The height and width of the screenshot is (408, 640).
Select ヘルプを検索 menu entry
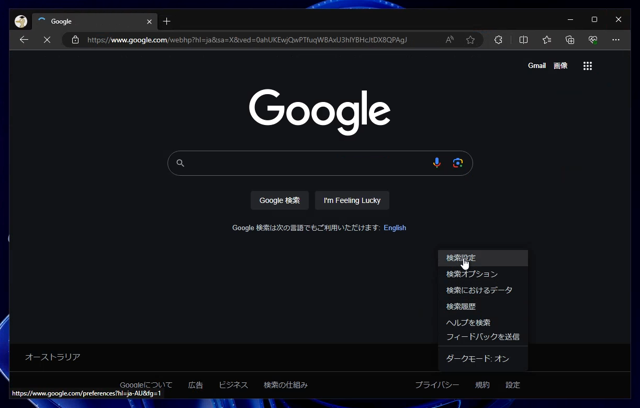[x=483, y=322]
